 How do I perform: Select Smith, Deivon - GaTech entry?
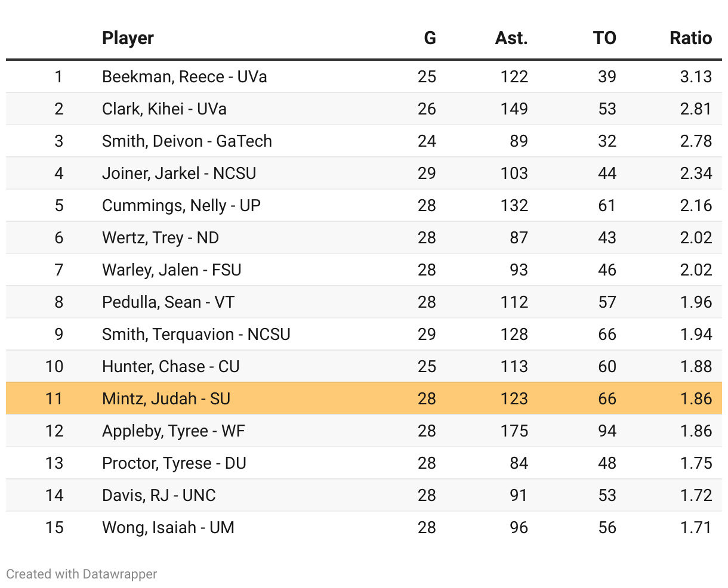(x=187, y=141)
